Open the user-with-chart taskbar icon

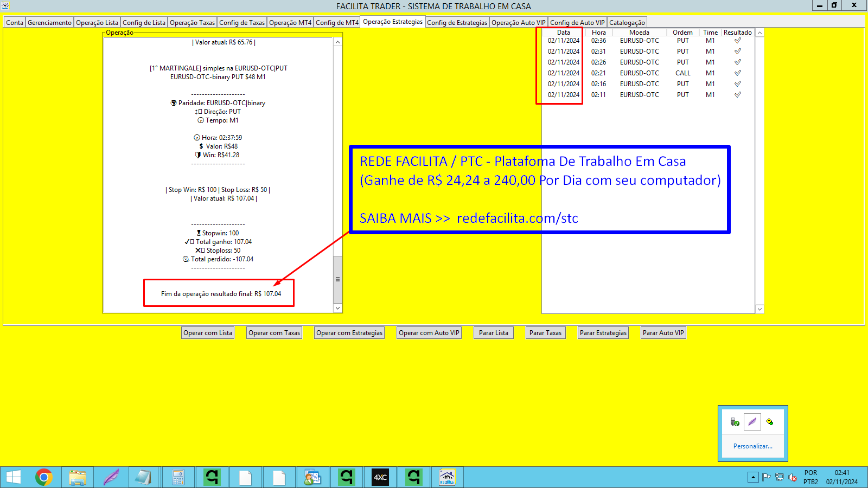(x=313, y=477)
